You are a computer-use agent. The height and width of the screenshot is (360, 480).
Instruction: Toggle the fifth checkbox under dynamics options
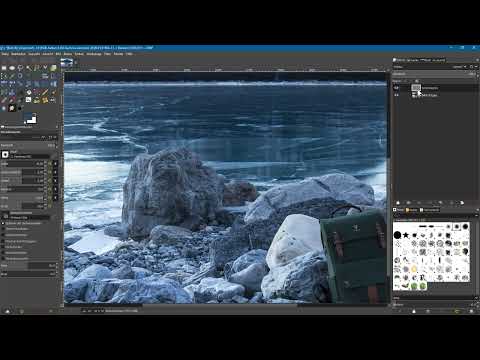tap(3, 253)
